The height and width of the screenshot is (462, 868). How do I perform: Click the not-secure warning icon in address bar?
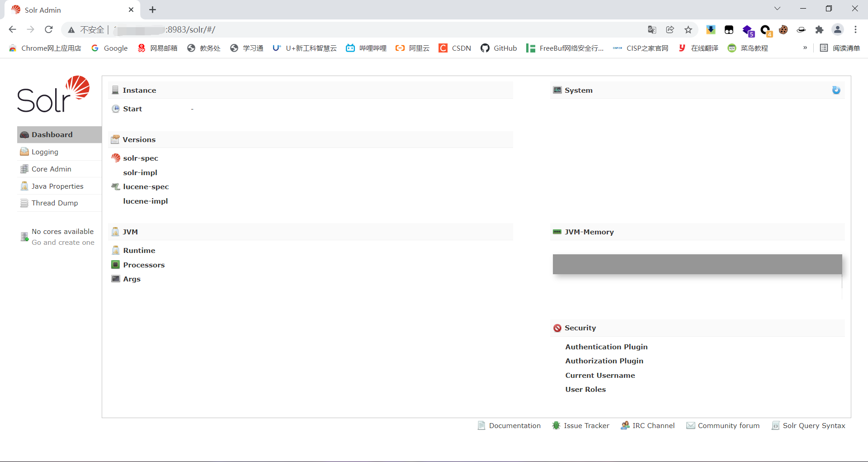[x=71, y=30]
